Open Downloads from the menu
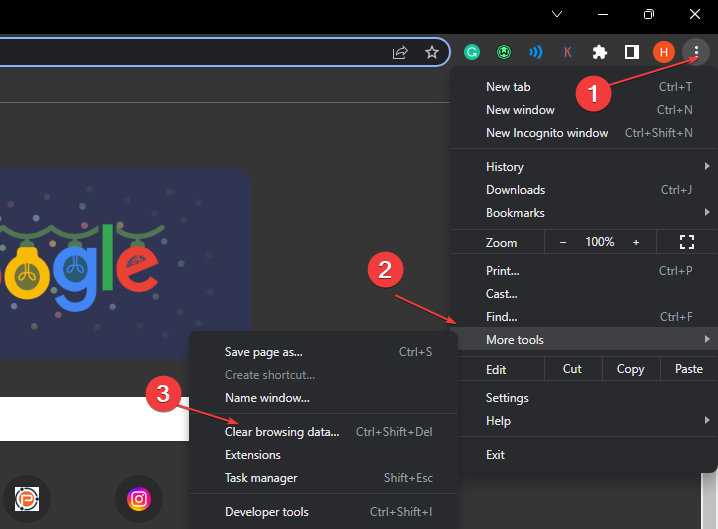The width and height of the screenshot is (718, 529). (x=584, y=190)
